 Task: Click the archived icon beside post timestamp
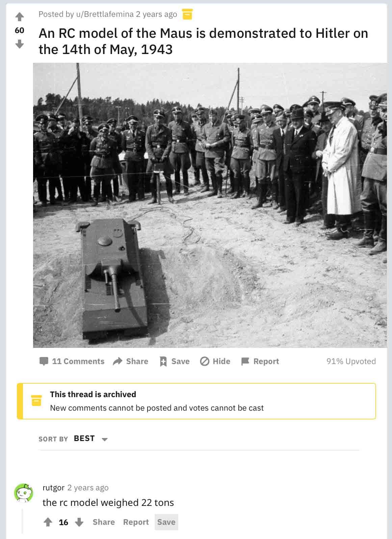click(187, 14)
